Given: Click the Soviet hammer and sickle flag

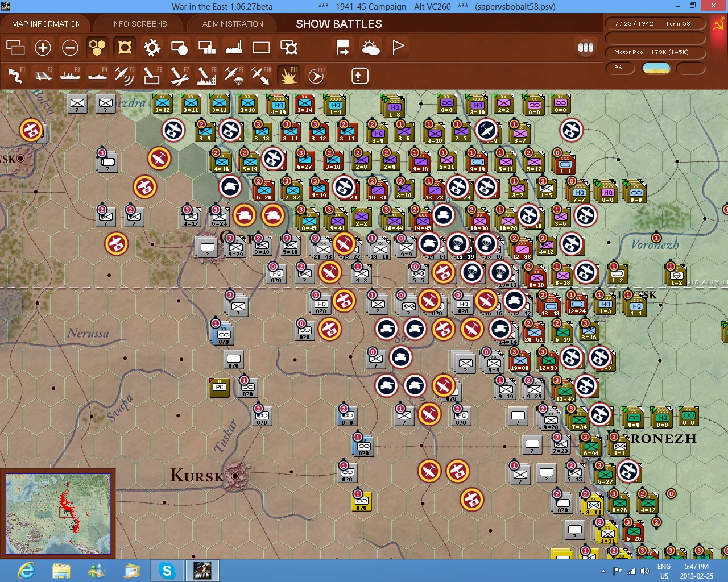Looking at the screenshot, I should click(719, 24).
